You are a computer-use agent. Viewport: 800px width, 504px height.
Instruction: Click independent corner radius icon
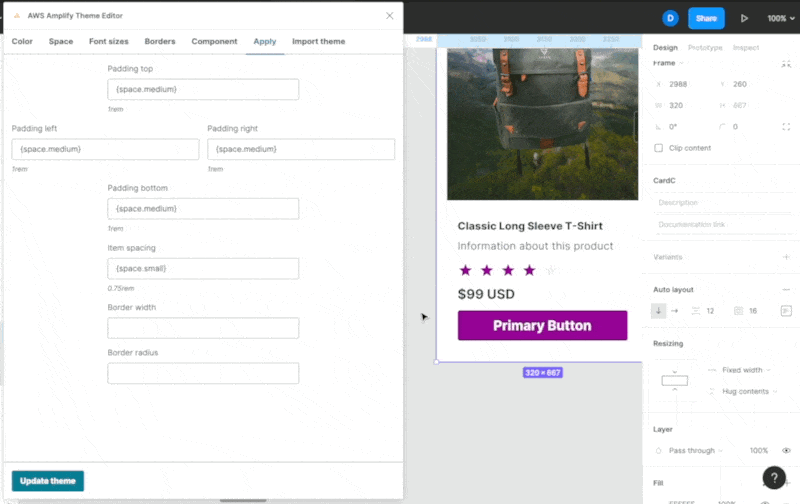click(x=786, y=127)
